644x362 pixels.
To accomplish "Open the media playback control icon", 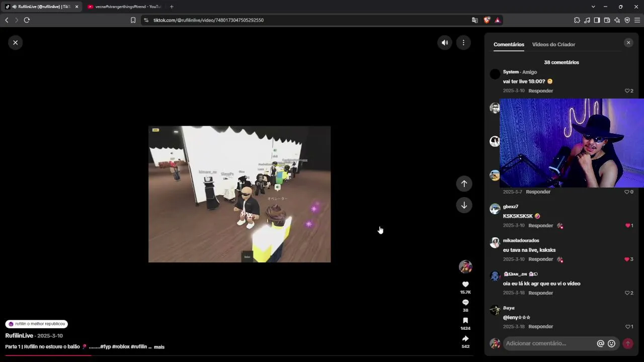I will [587, 20].
